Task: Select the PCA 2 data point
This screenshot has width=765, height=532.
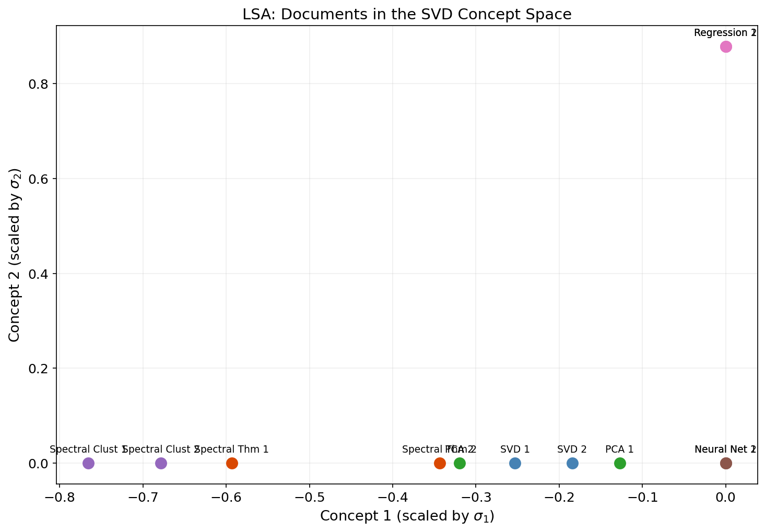Action: click(x=459, y=463)
